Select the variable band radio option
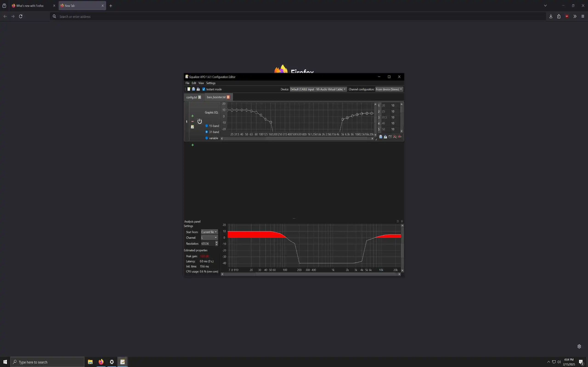 [206, 138]
